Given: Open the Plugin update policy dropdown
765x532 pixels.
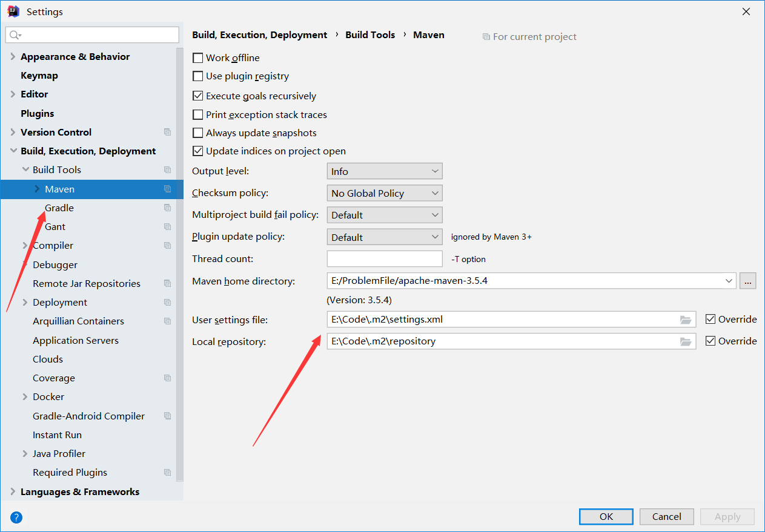Looking at the screenshot, I should (x=385, y=237).
